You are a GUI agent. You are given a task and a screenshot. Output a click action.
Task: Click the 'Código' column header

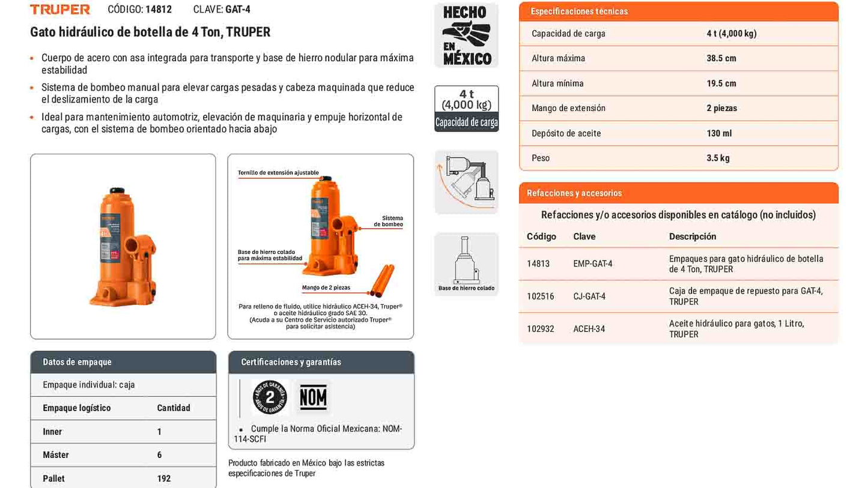coord(541,236)
